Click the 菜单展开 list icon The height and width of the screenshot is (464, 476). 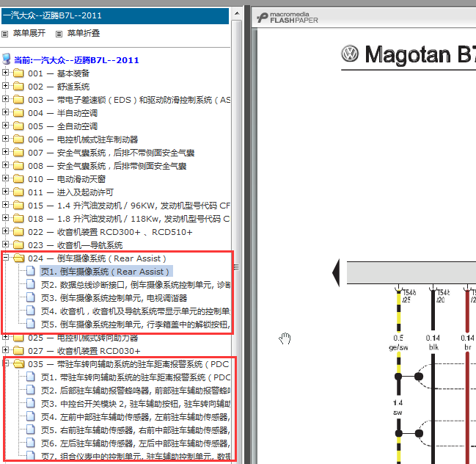click(x=4, y=34)
